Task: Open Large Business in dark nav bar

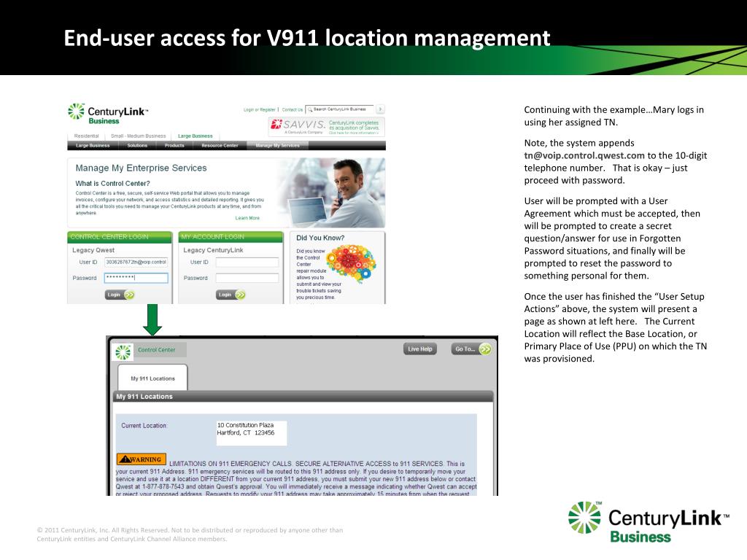Action: [93, 146]
